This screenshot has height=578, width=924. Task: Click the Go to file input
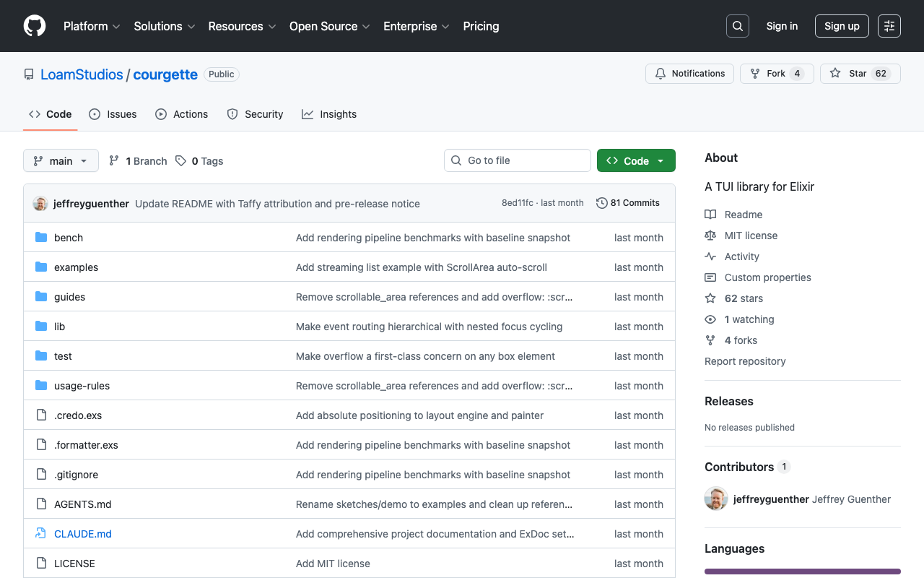click(517, 160)
